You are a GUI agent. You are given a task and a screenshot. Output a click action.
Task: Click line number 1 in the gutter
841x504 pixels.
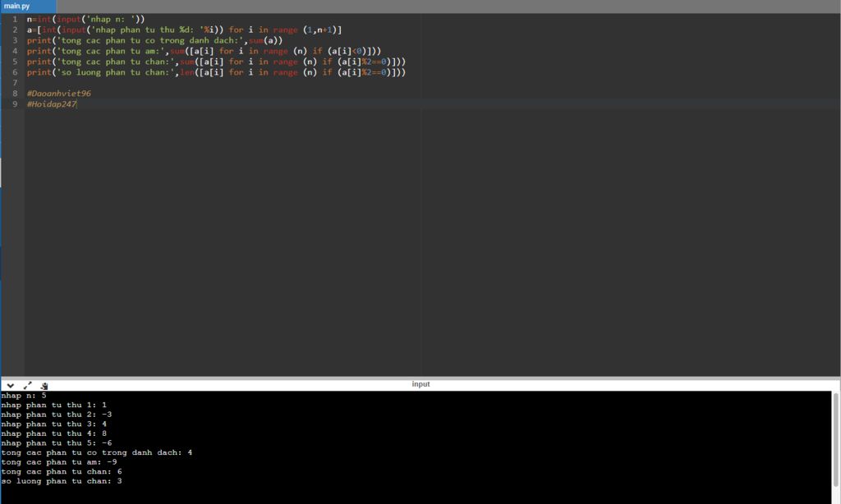coord(15,20)
